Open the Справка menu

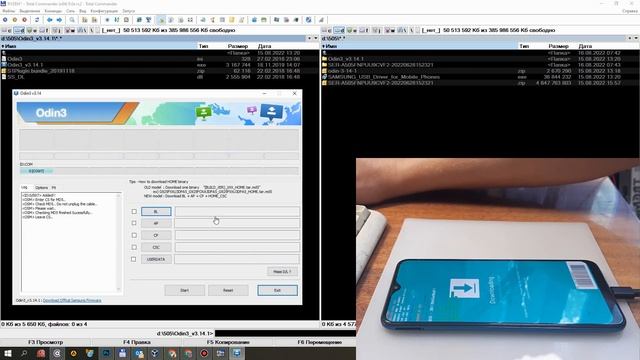630,11
